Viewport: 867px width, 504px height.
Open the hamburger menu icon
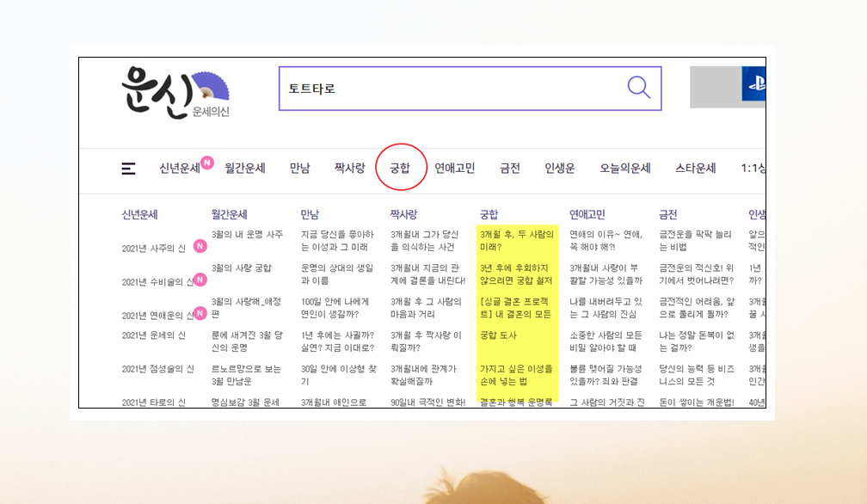128,169
